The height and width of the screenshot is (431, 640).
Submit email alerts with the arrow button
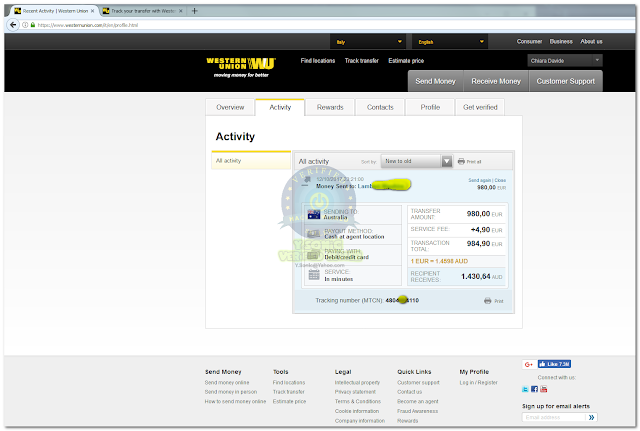click(591, 417)
